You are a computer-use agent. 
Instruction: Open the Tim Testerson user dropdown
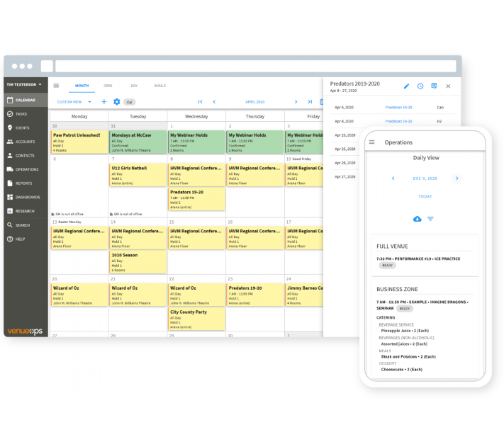click(x=24, y=85)
